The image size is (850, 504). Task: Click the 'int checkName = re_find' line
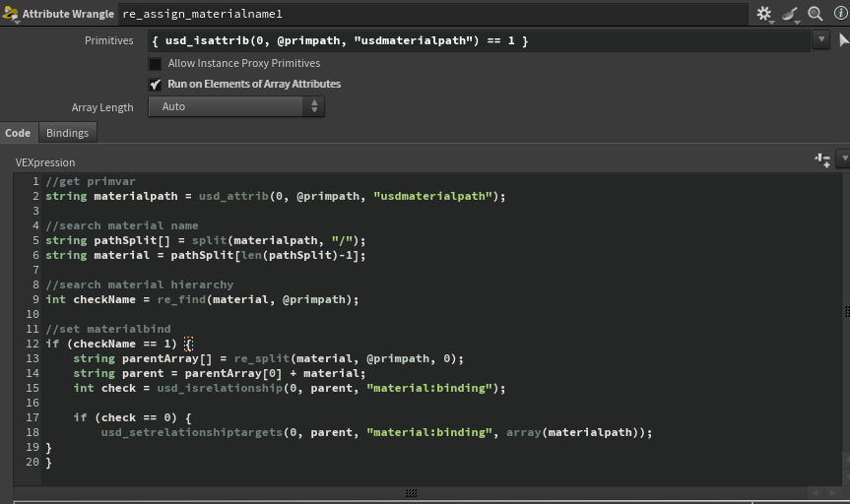[202, 299]
